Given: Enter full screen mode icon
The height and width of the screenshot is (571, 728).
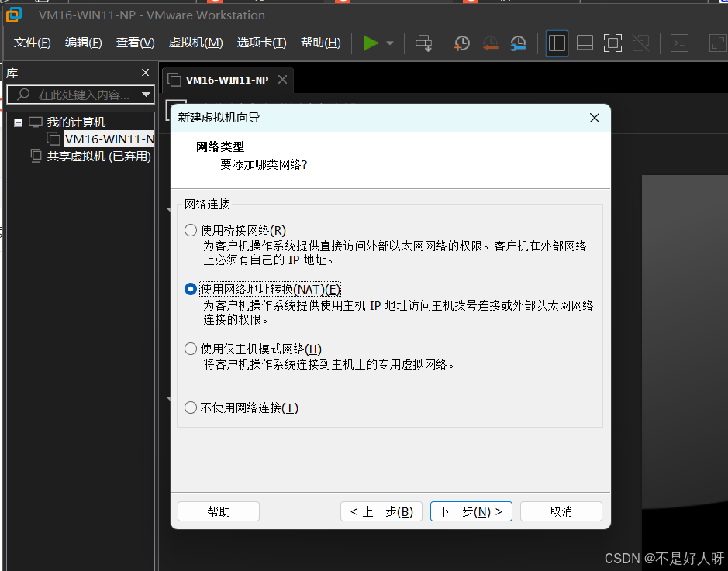Looking at the screenshot, I should point(612,43).
